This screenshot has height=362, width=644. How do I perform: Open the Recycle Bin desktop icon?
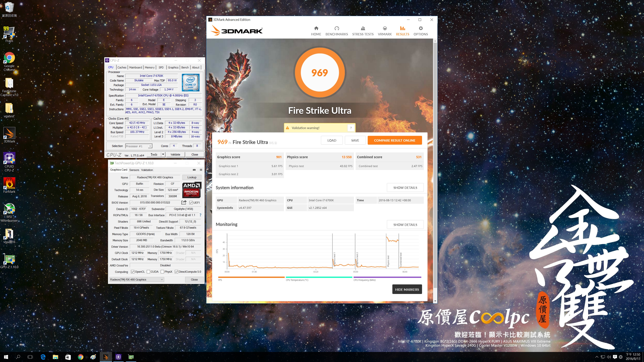[x=9, y=10]
